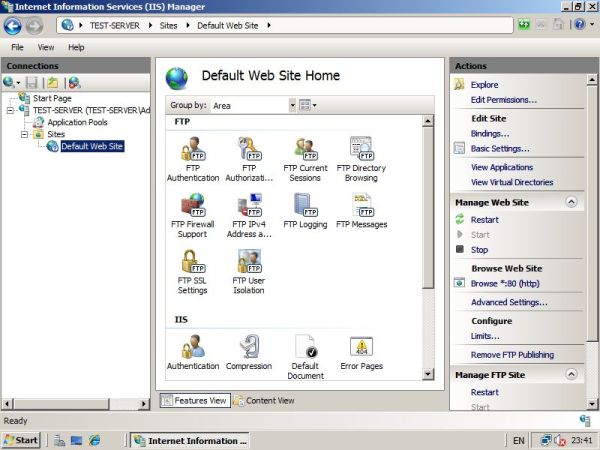This screenshot has width=600, height=450.
Task: Collapse the Manage FTP Site section
Action: point(571,374)
